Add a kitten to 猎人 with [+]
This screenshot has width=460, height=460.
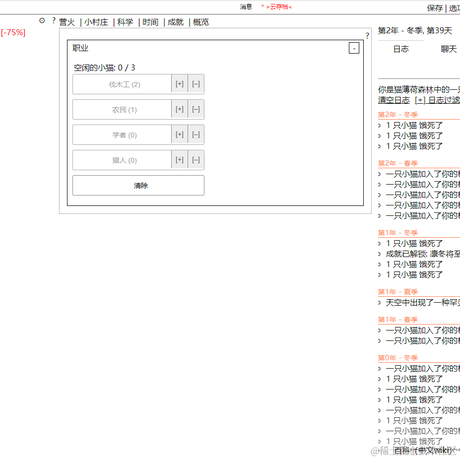pos(180,160)
